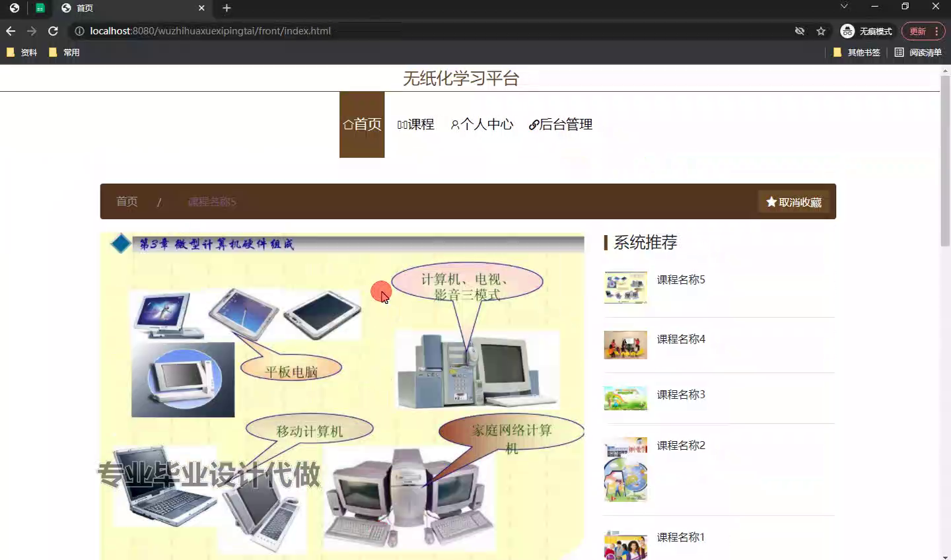951x560 pixels.
Task: Click the 课程名称1 thumbnail image
Action: [x=625, y=545]
